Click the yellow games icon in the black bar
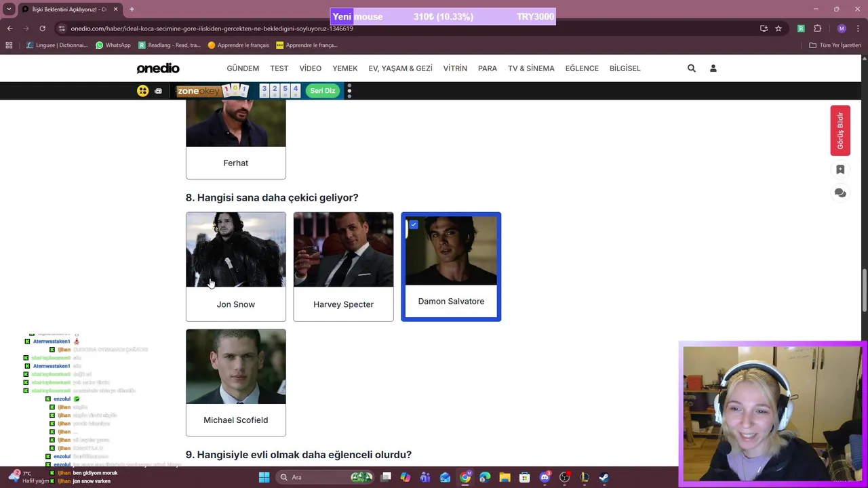Screen dimensions: 868x488 [x=142, y=91]
